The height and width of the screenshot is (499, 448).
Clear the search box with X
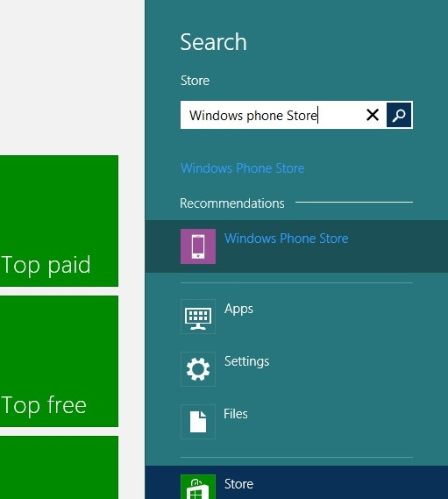(373, 115)
